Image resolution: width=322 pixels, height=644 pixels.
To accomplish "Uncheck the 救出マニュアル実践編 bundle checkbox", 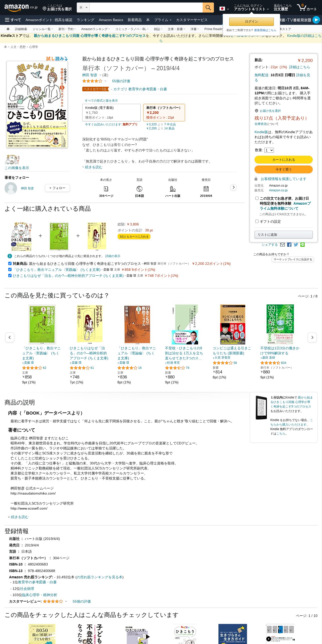I will pos(10,269).
